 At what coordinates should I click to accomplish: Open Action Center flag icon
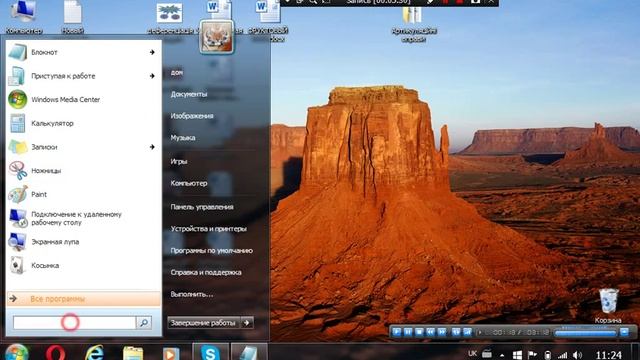coord(532,355)
